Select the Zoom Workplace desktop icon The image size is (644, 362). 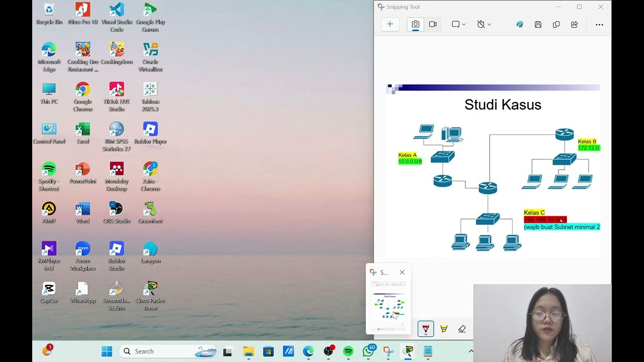click(x=83, y=255)
